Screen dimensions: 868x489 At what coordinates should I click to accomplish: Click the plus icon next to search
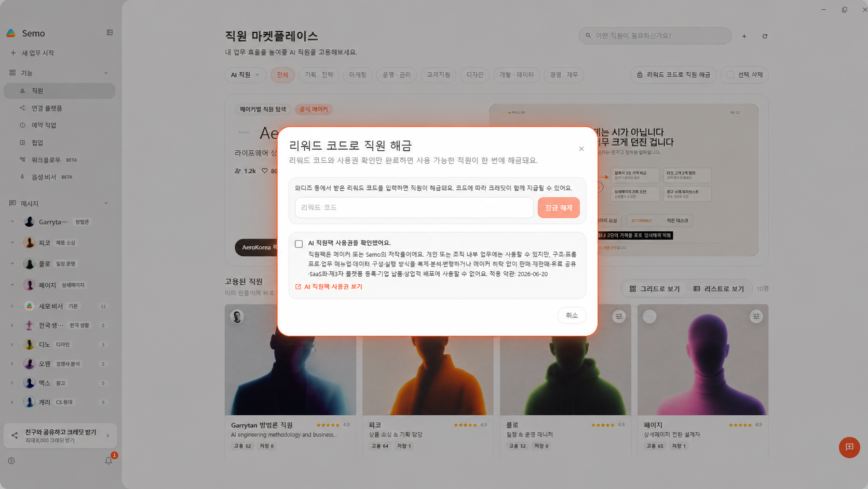744,36
